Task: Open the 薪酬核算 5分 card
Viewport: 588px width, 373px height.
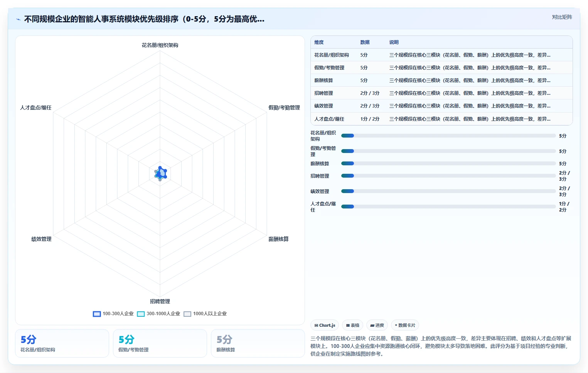Action: (258, 343)
